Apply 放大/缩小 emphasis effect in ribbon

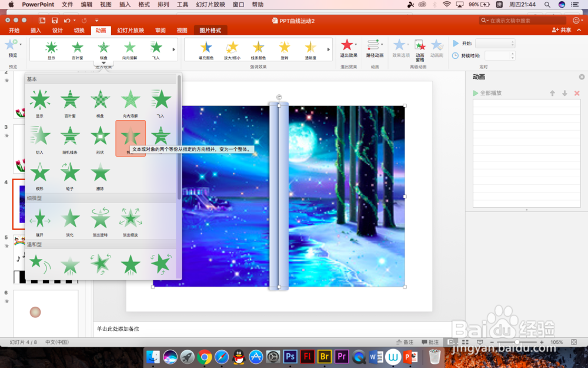tap(232, 50)
